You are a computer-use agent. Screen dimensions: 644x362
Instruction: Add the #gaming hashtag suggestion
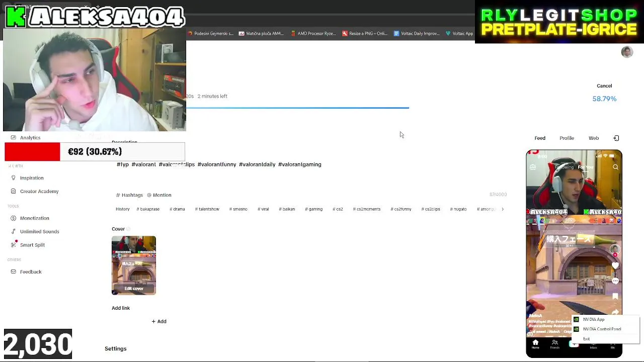(313, 209)
